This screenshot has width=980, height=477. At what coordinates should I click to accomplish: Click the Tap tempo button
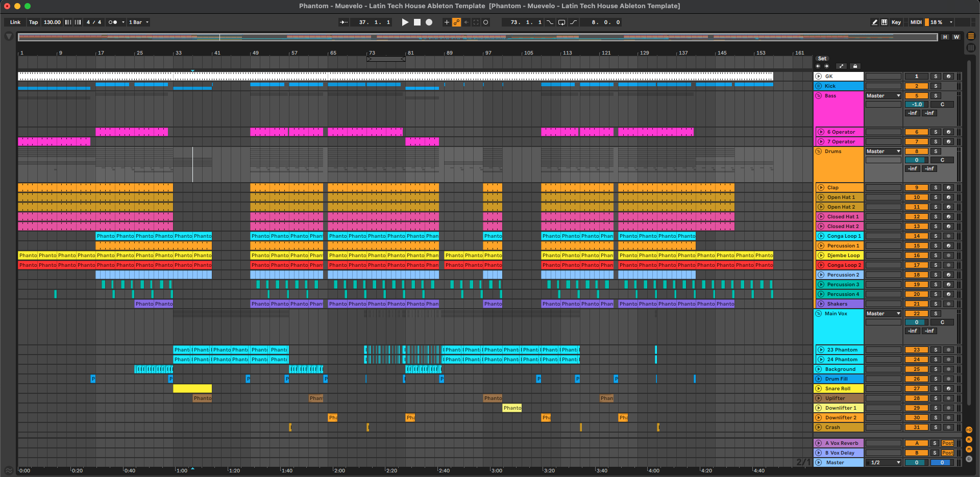click(33, 22)
